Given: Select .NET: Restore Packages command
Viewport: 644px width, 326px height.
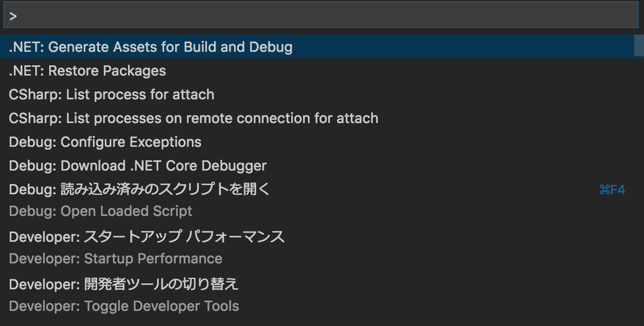Looking at the screenshot, I should tap(88, 71).
